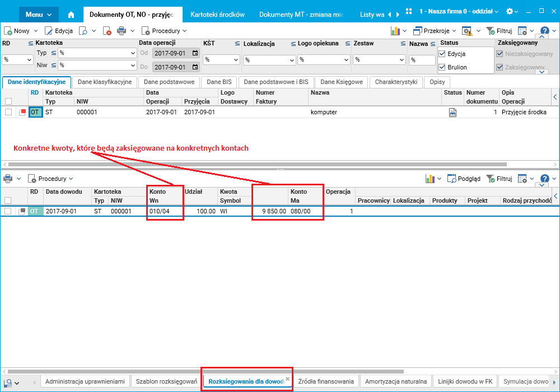Click the top Filtruj funnel icon
The height and width of the screenshot is (392, 560).
pos(491,31)
